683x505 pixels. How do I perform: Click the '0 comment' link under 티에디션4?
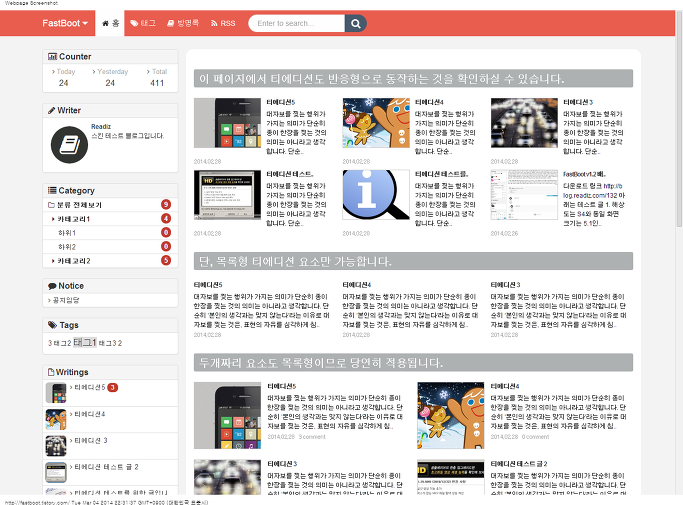[535, 437]
